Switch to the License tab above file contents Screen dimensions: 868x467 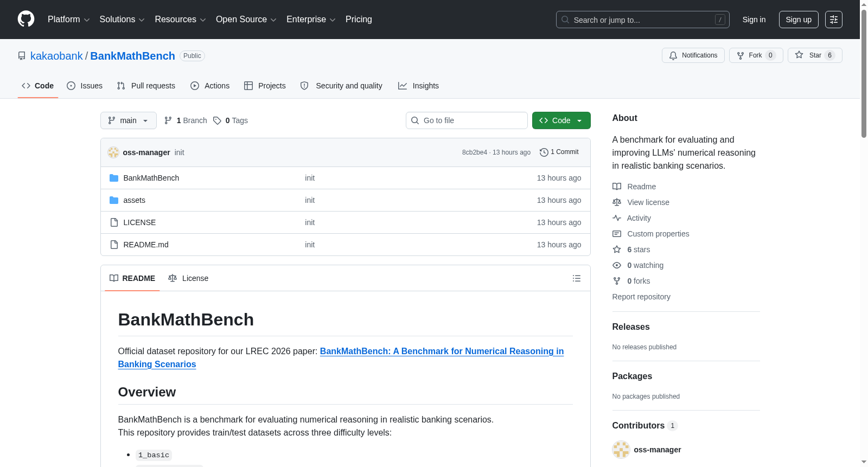[188, 278]
